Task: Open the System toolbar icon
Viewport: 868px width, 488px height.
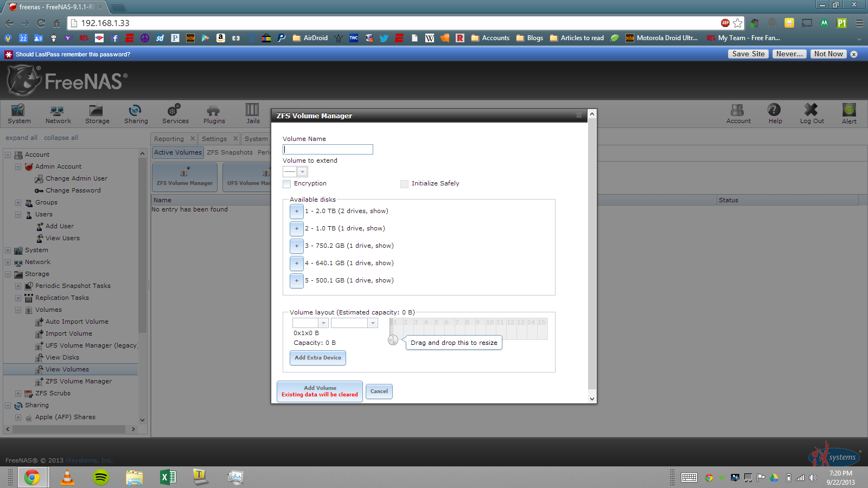Action: coord(19,113)
